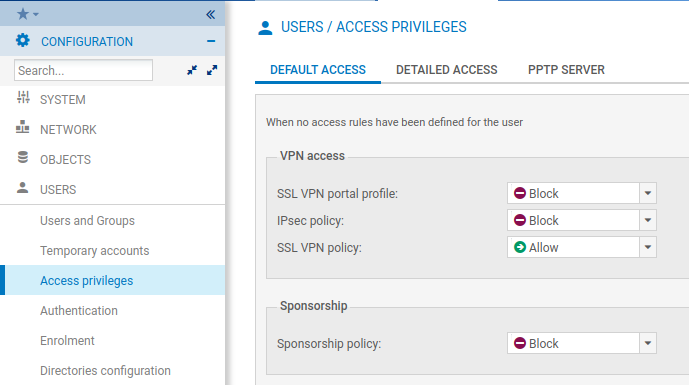The width and height of the screenshot is (689, 385).
Task: Collapse all menus with inward arrows icon
Action: click(x=192, y=70)
